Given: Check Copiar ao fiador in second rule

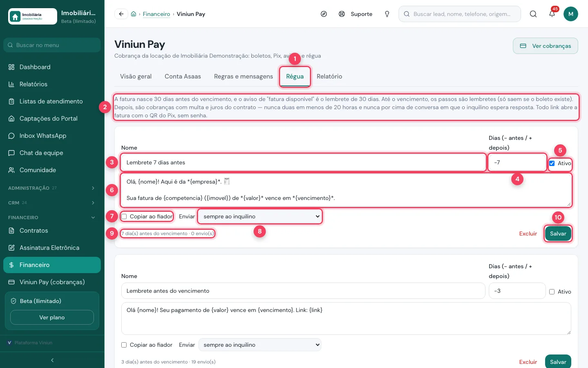Looking at the screenshot, I should pos(124,345).
